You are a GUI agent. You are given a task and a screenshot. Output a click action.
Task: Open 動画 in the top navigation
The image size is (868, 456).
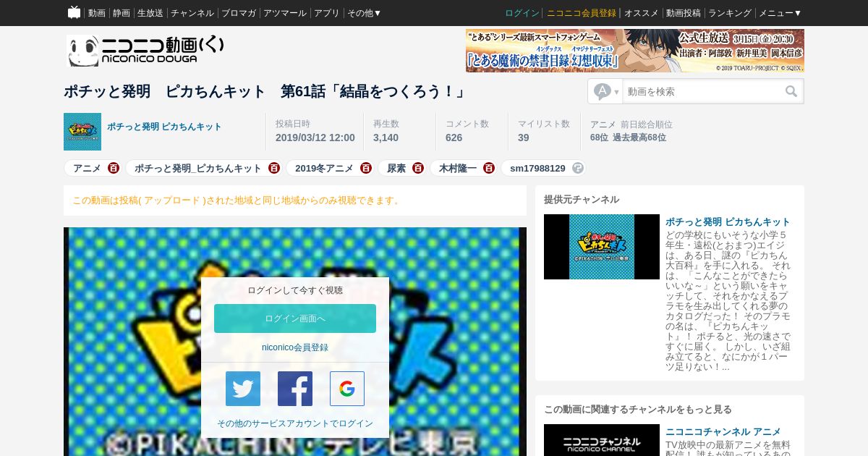tap(96, 13)
